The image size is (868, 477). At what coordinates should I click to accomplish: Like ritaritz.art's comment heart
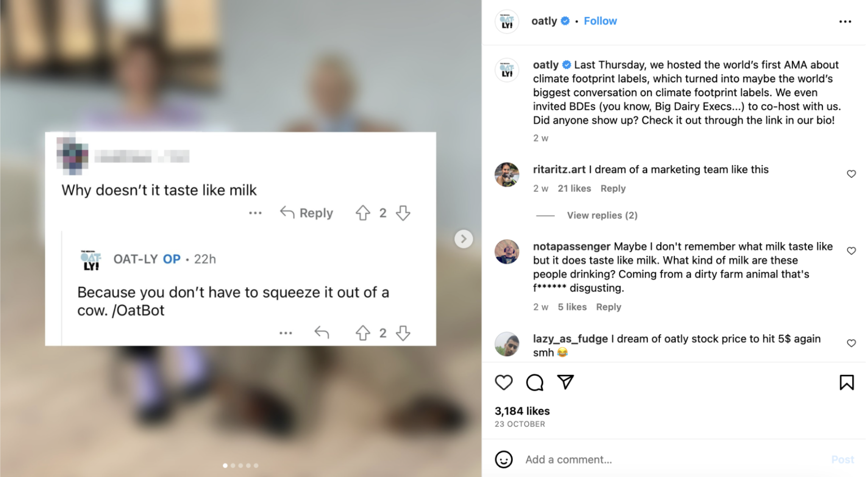pos(852,174)
